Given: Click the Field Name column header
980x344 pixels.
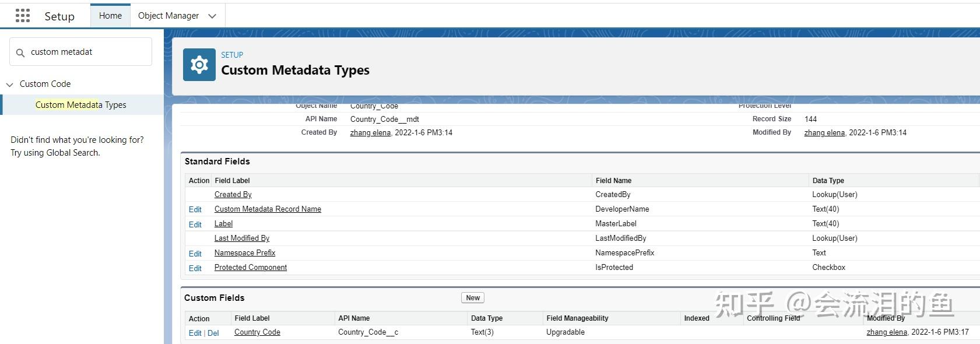Looking at the screenshot, I should (x=614, y=181).
